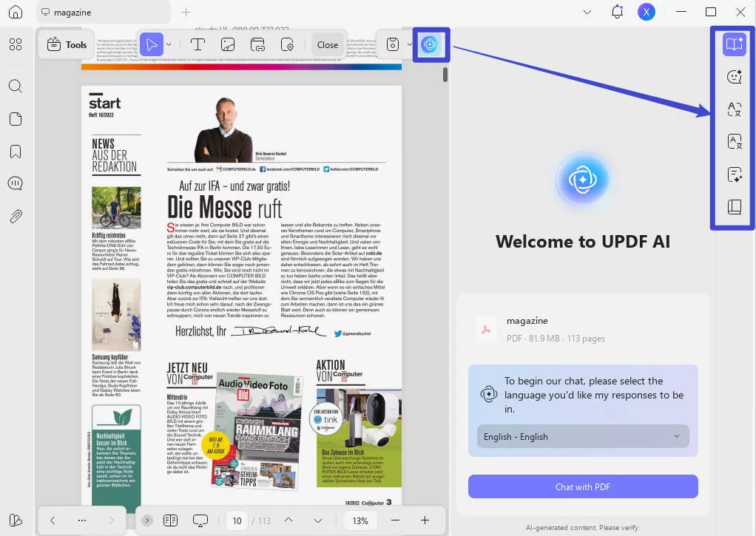
Task: Switch to the magazine document tab
Action: [104, 12]
